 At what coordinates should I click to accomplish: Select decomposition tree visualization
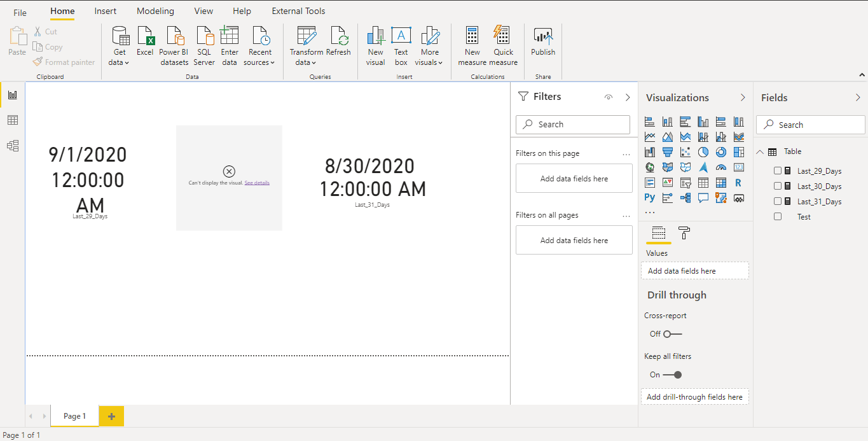coord(685,198)
